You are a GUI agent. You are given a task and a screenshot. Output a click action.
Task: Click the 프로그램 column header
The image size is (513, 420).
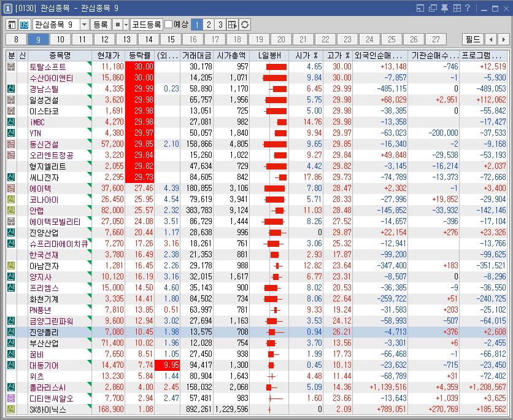click(483, 55)
